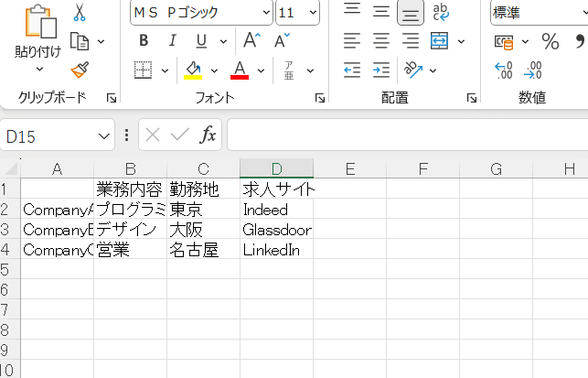Open the Alignment group dialog launcher
Image resolution: width=588 pixels, height=378 pixels.
(471, 98)
